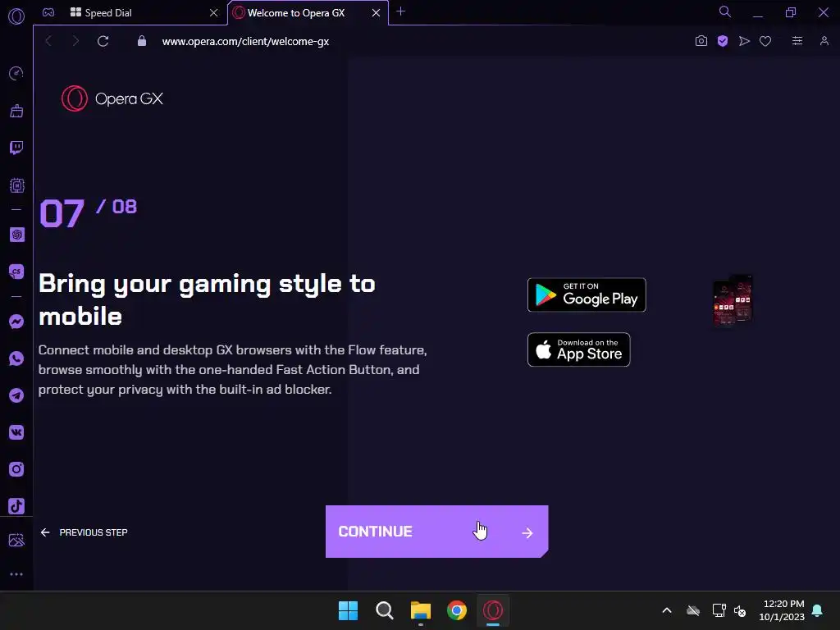This screenshot has width=840, height=630.
Task: Open ChatGPT sidebar icon
Action: pos(16,235)
